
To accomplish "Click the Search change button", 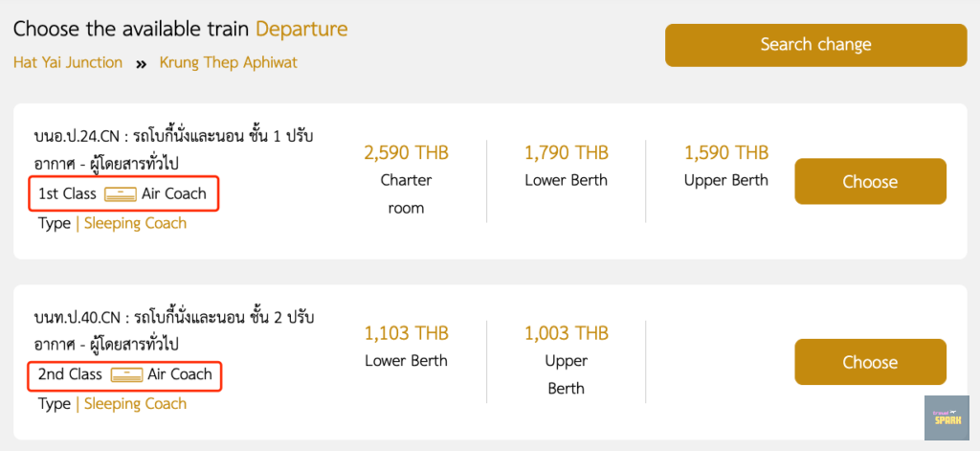I will tap(815, 45).
